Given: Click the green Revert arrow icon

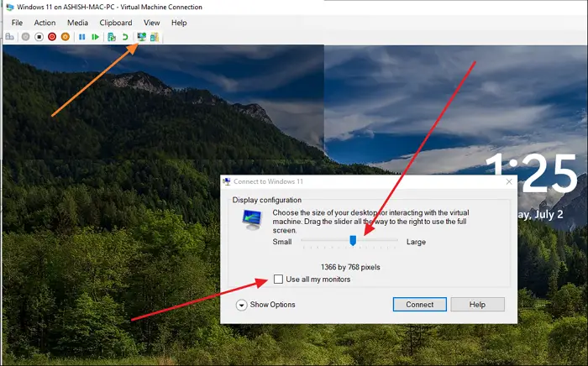Looking at the screenshot, I should [x=125, y=37].
